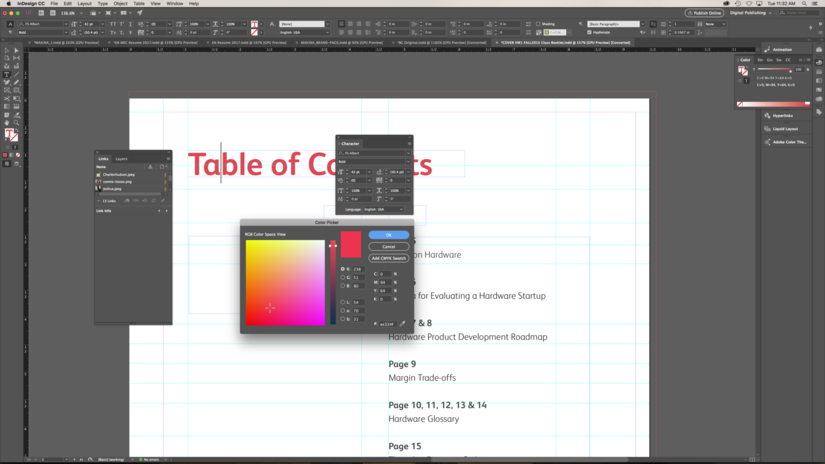Click the Publish Online button
This screenshot has width=825, height=464.
704,13
